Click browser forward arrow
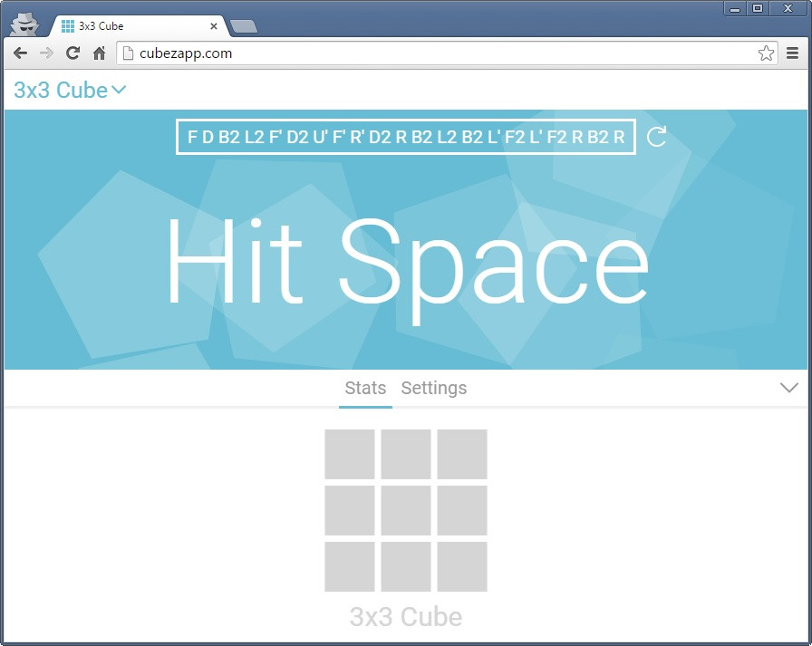Viewport: 812px width, 646px height. (46, 53)
